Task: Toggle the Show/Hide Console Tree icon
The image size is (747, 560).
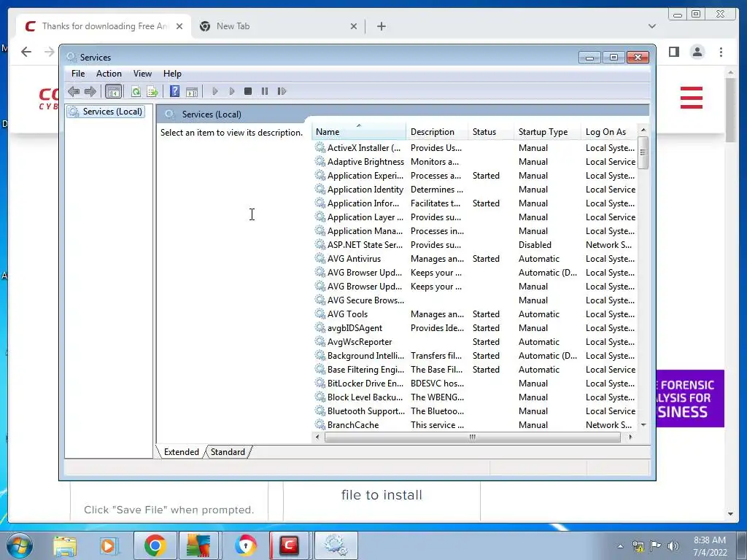Action: click(113, 91)
